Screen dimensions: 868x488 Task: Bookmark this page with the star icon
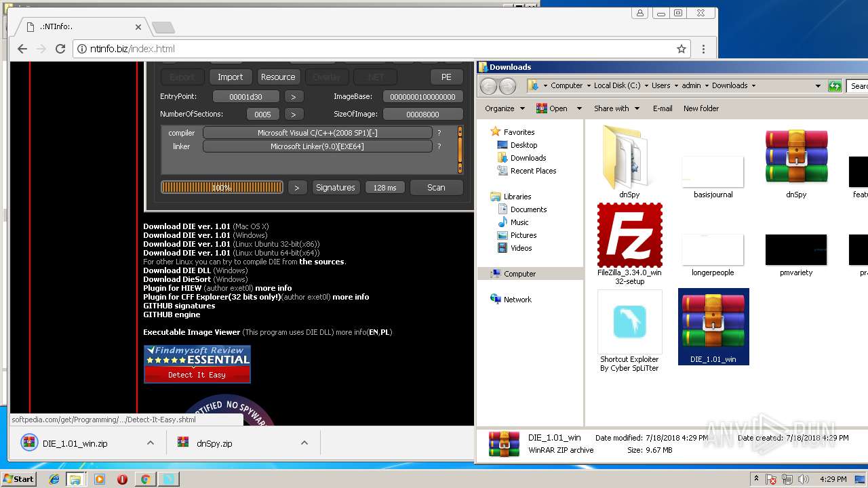click(x=682, y=49)
